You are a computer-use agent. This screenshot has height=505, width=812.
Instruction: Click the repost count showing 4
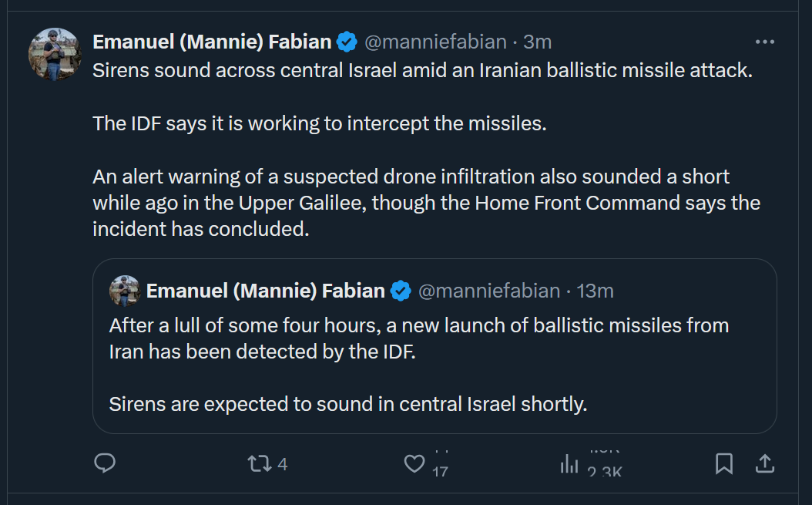[282, 464]
